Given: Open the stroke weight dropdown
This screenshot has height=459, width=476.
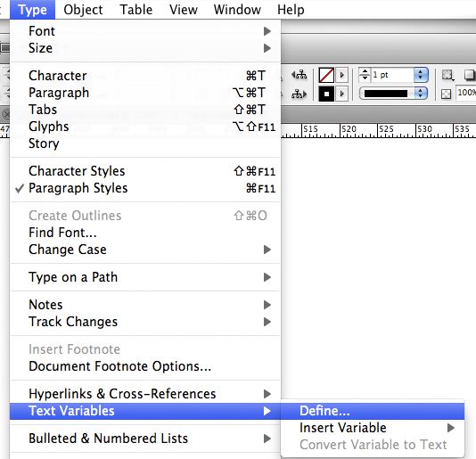Looking at the screenshot, I should [421, 75].
